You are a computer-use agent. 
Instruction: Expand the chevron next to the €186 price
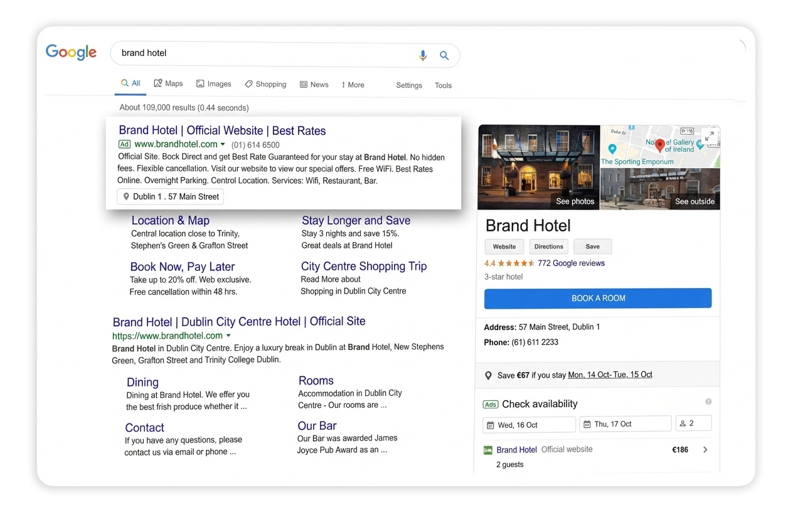705,449
